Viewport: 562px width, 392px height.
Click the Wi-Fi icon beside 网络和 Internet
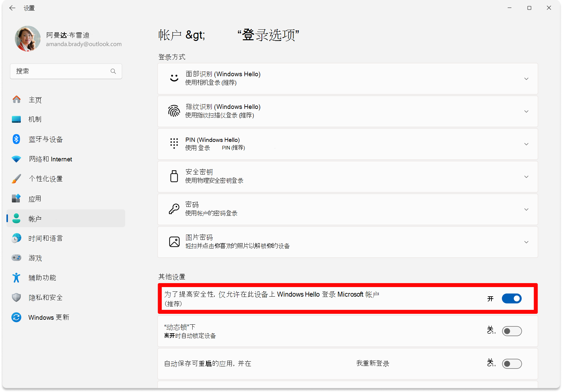click(16, 159)
